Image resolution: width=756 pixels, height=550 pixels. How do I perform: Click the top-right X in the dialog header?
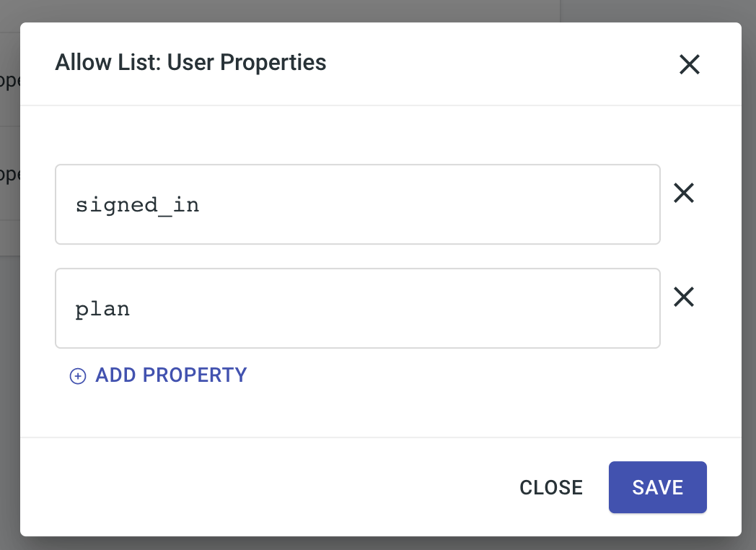[x=690, y=64]
